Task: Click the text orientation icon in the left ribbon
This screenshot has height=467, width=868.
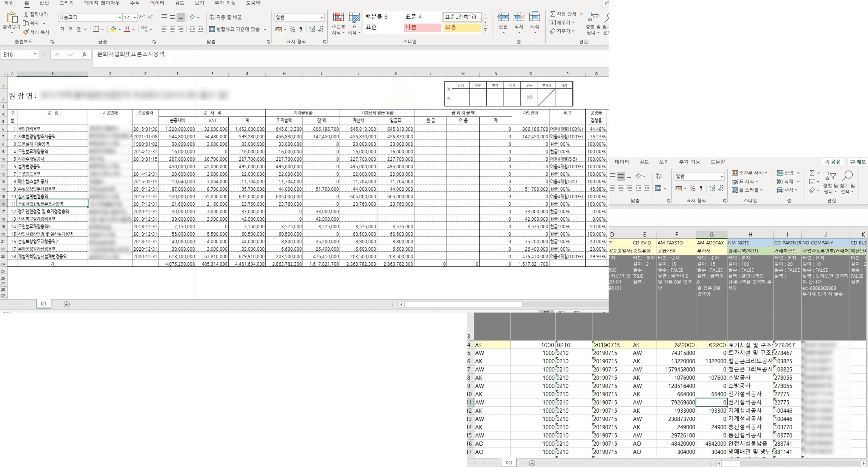Action: click(x=192, y=17)
